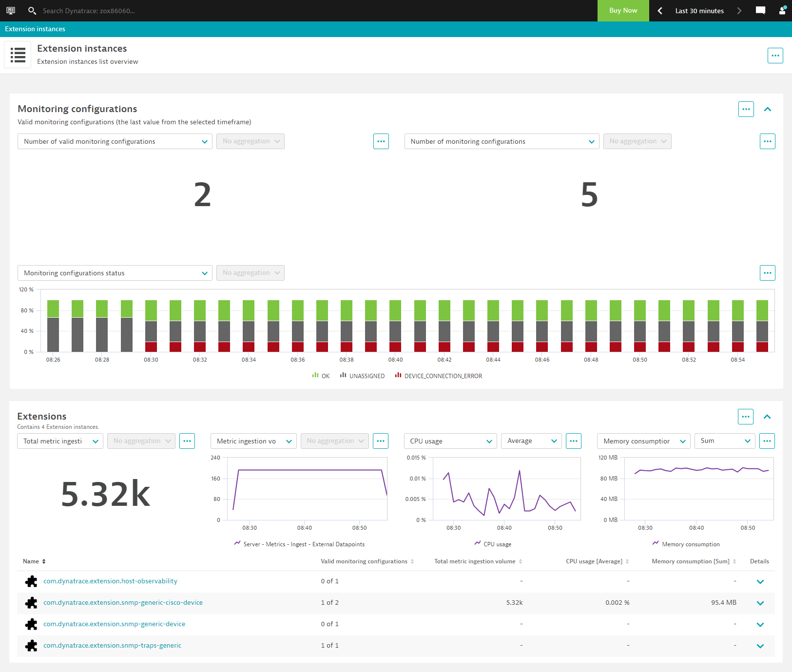Expand details for snmp-generic-cisco-device row
Viewport: 792px width, 672px height.
[x=760, y=603]
